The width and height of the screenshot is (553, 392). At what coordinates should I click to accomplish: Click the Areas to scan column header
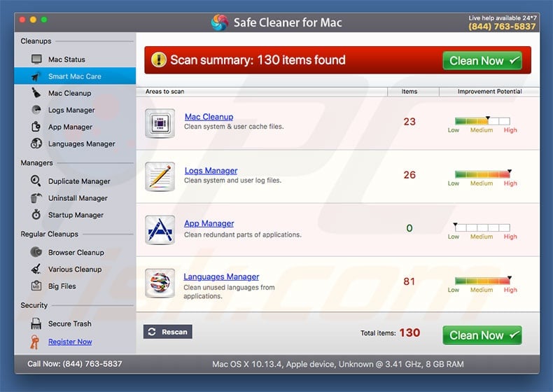262,92
